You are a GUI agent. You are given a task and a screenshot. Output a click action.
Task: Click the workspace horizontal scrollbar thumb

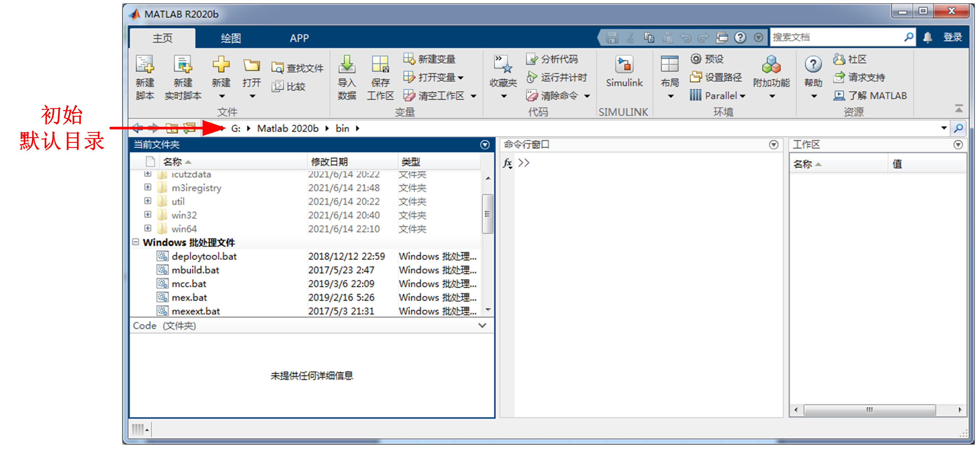tap(869, 410)
